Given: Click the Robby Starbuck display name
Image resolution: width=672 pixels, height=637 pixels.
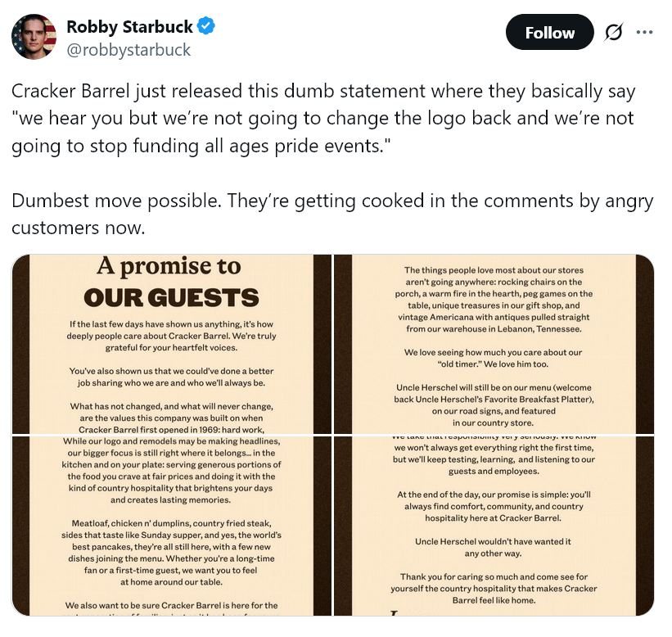Looking at the screenshot, I should tap(129, 27).
